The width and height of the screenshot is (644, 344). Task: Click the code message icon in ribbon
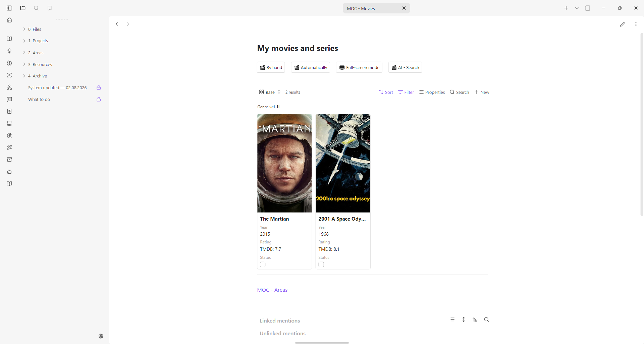pos(9,99)
